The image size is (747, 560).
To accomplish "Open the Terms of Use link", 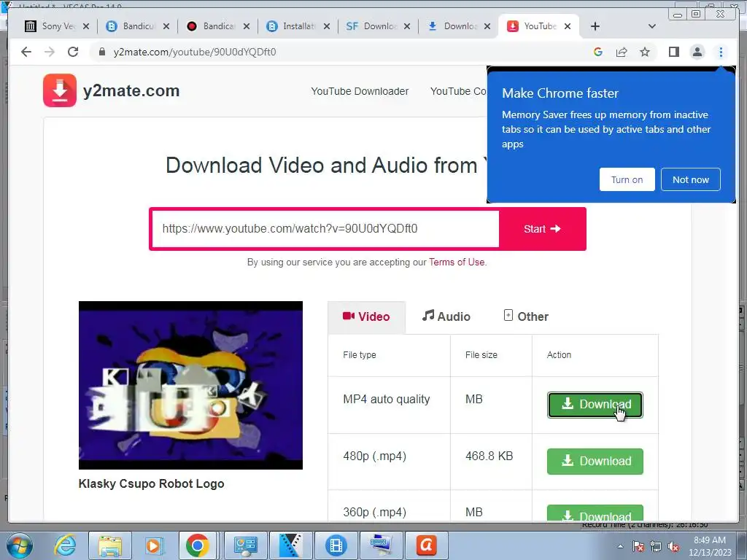I will [x=457, y=262].
